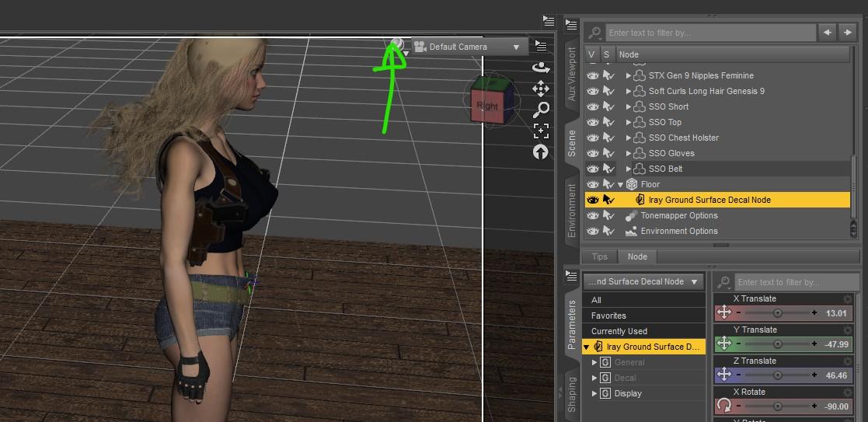Expand the STX Gen 9 Nipples Feminine node
The image size is (868, 422).
tap(629, 75)
